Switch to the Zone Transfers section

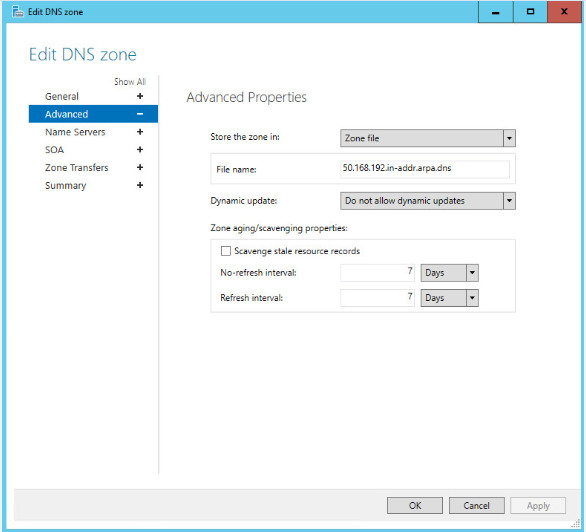point(77,167)
